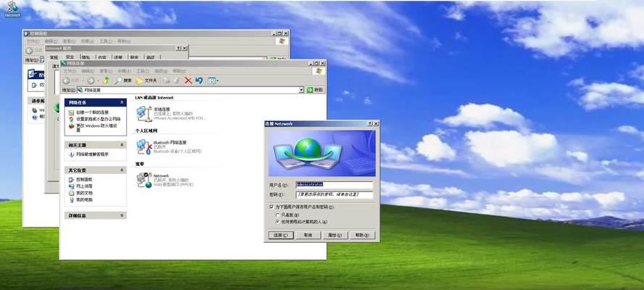Click the Network Connections address bar field
The image size is (644, 290).
(191, 90)
